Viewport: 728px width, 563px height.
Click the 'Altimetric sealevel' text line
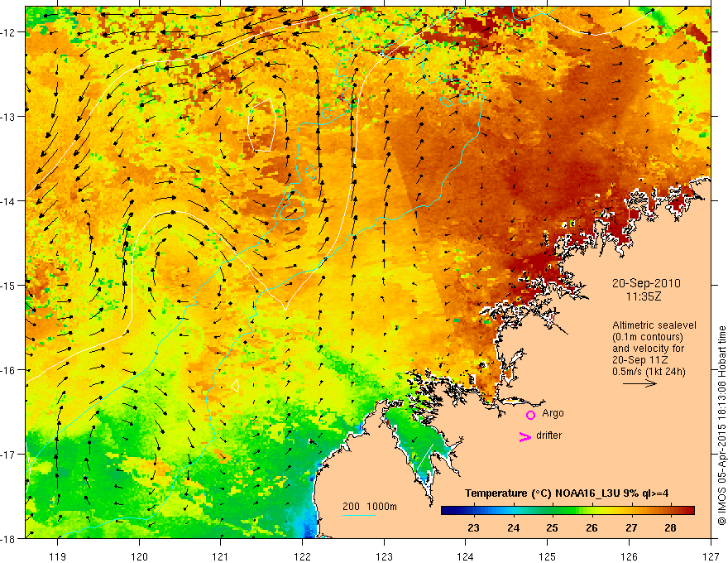(654, 325)
